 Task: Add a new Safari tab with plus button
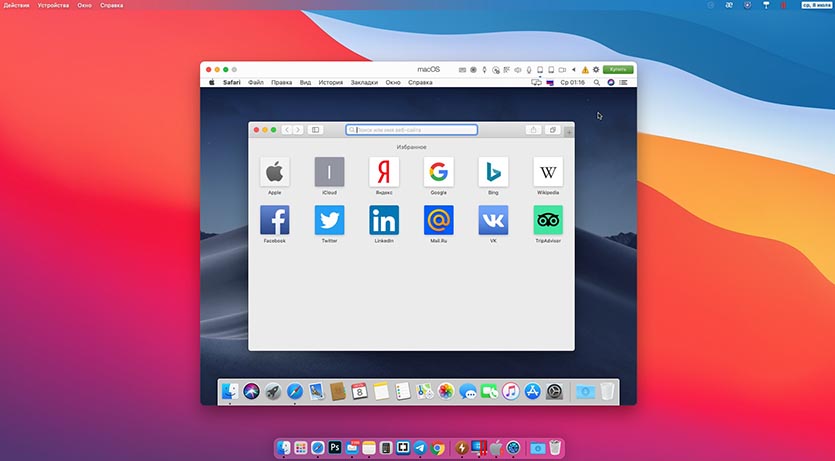pos(569,131)
